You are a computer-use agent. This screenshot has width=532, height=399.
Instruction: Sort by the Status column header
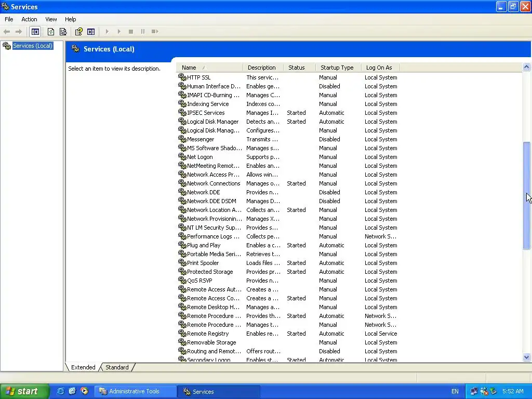pyautogui.click(x=300, y=68)
